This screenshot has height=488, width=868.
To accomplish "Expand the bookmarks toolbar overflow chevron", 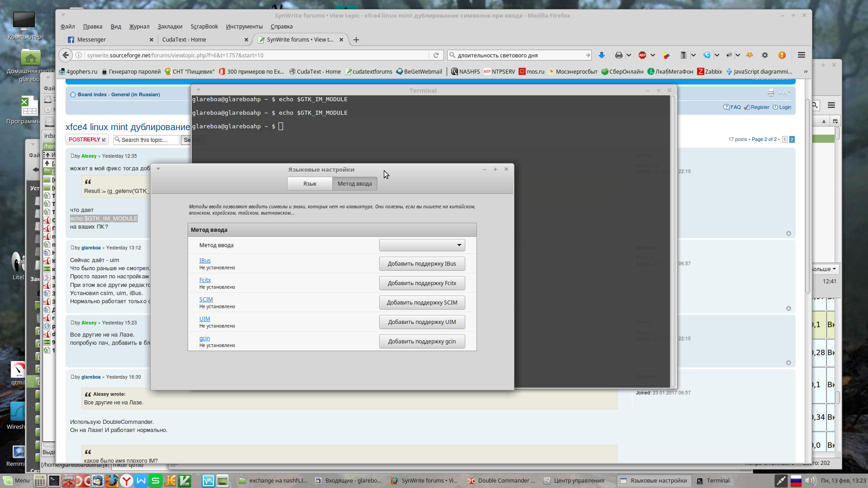I will (806, 71).
